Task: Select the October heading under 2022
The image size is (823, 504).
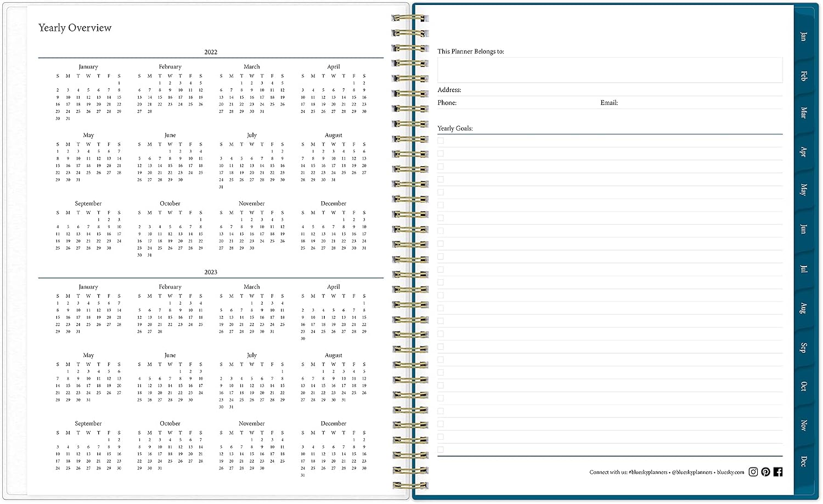Action: pyautogui.click(x=170, y=203)
